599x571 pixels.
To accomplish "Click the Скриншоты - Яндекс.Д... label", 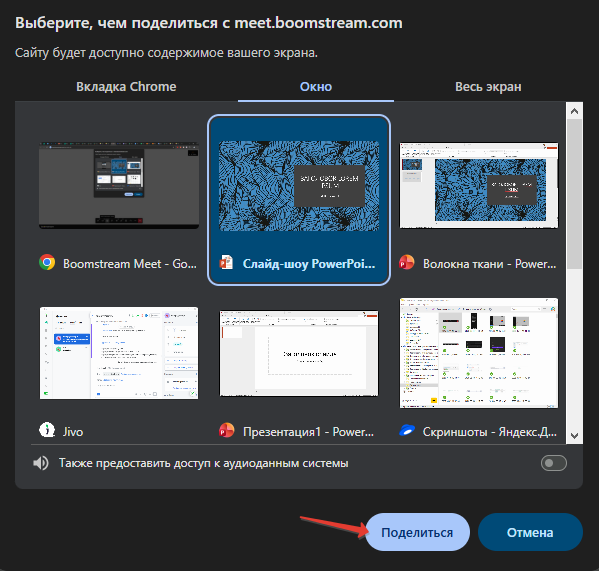I will coord(489,432).
